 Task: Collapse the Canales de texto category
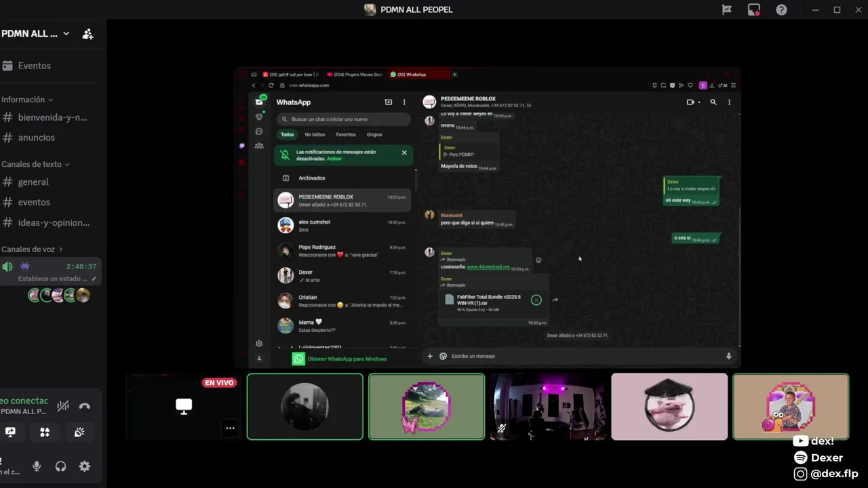(x=35, y=164)
